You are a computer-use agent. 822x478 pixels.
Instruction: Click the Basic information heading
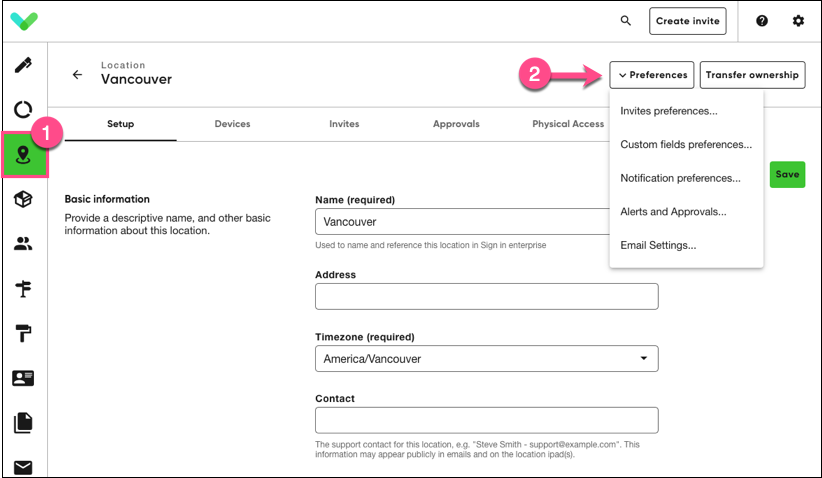coord(107,199)
